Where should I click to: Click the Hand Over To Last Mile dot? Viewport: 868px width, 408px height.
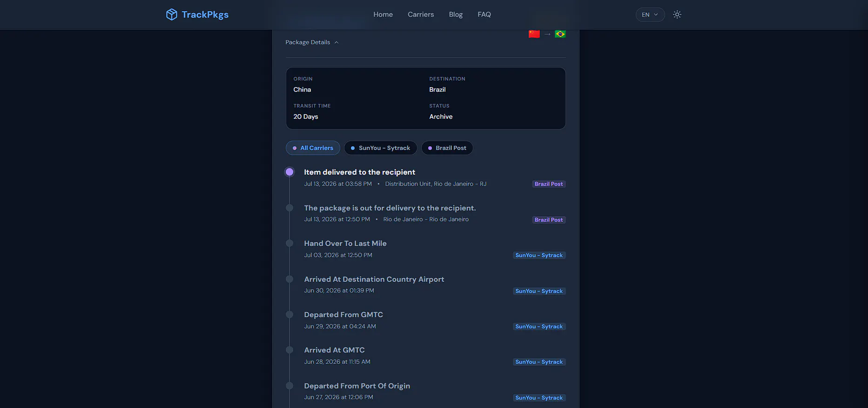(289, 243)
